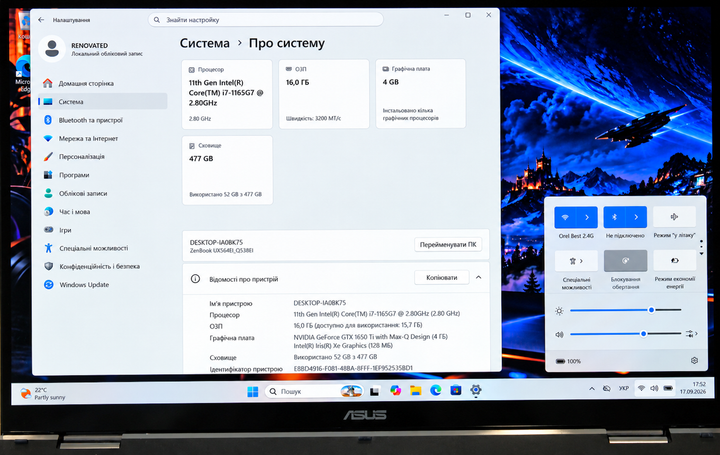Open the Home page section
The width and height of the screenshot is (720, 455).
(103, 83)
